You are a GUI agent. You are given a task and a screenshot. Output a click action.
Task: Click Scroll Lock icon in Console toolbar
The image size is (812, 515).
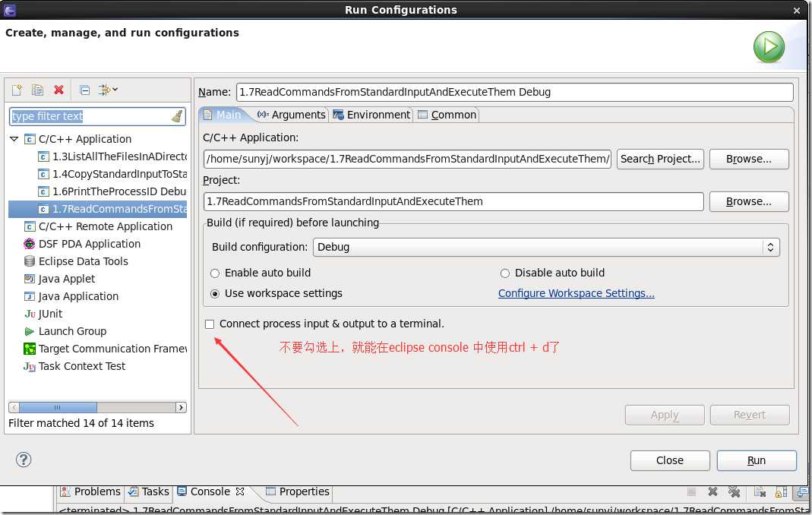781,491
